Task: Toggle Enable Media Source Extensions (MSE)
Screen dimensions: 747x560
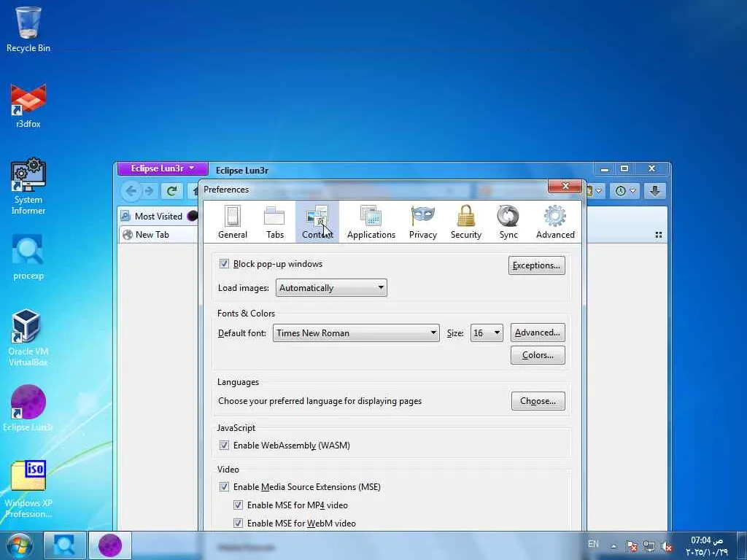Action: tap(224, 486)
